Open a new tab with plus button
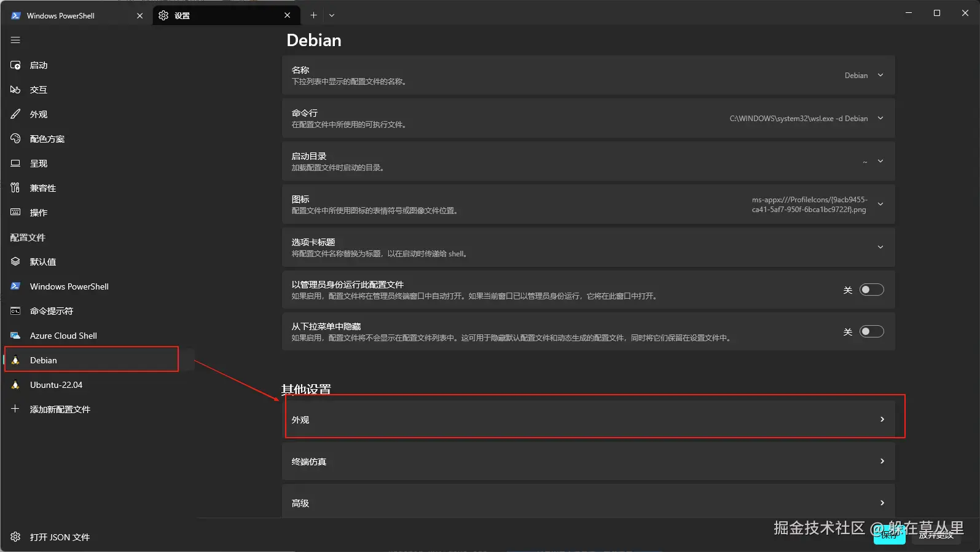The image size is (980, 552). tap(313, 15)
